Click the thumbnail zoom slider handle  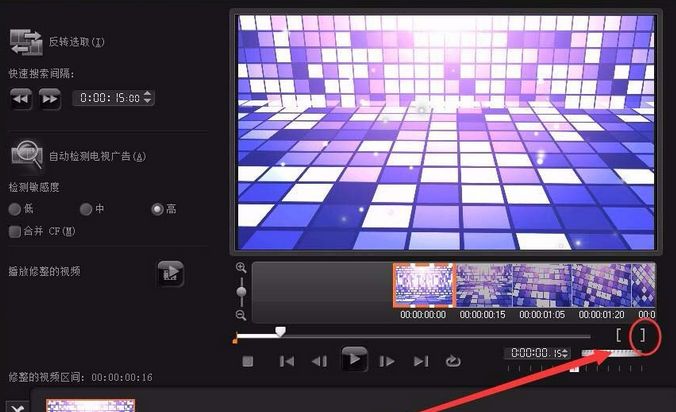coord(241,292)
